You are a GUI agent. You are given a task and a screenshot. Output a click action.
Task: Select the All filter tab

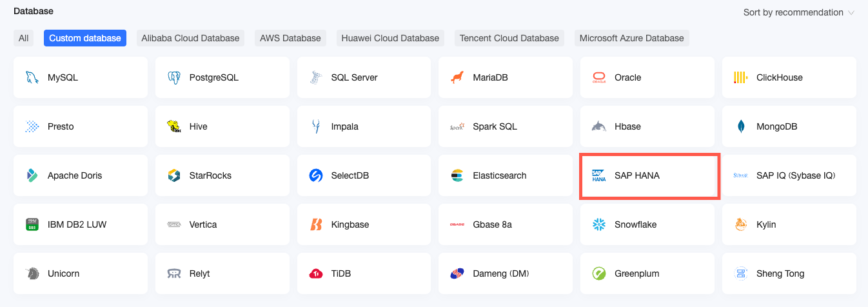click(24, 38)
